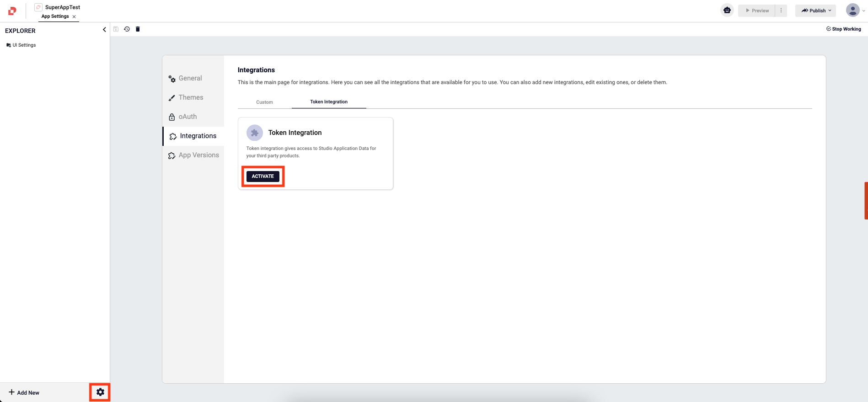Select the Token Integration tab
This screenshot has height=402, width=868.
click(329, 102)
